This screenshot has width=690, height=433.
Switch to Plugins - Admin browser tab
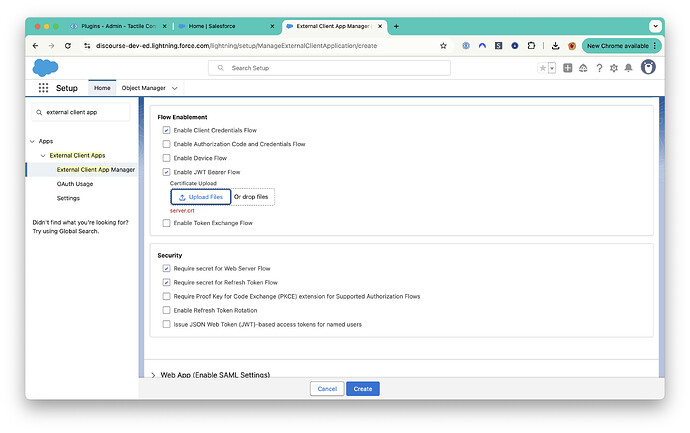pos(117,26)
